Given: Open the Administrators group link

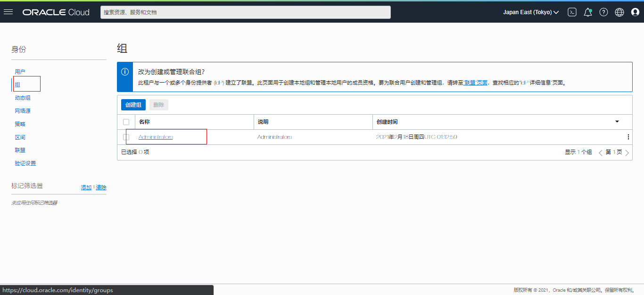Looking at the screenshot, I should click(x=156, y=137).
